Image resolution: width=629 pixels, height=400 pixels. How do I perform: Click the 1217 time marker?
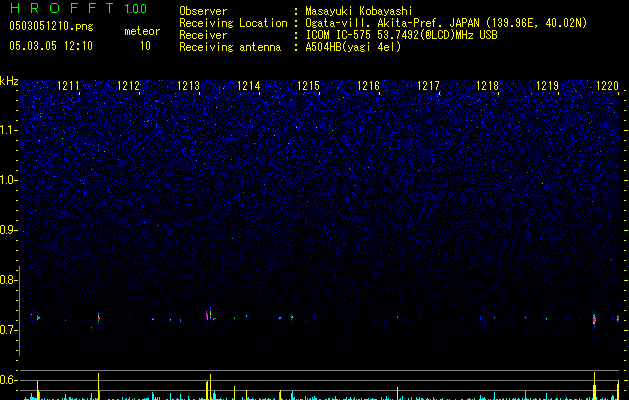(x=428, y=86)
